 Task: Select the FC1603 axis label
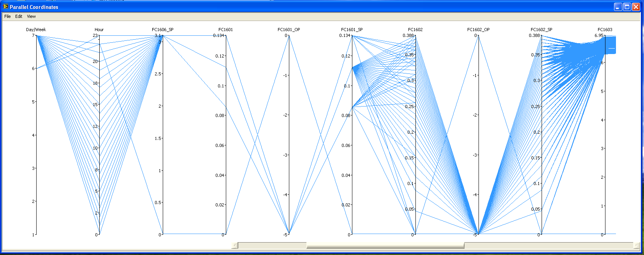click(x=605, y=30)
